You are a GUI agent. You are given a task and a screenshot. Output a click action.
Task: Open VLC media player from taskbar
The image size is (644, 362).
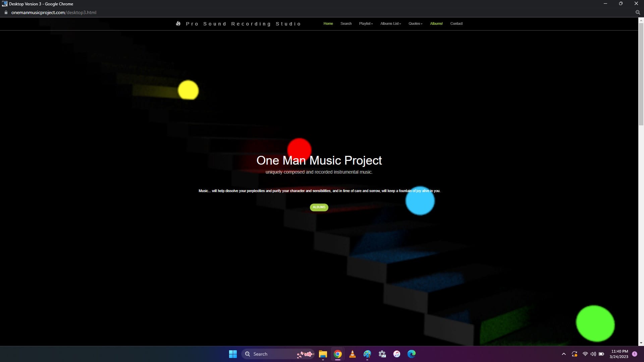[352, 354]
